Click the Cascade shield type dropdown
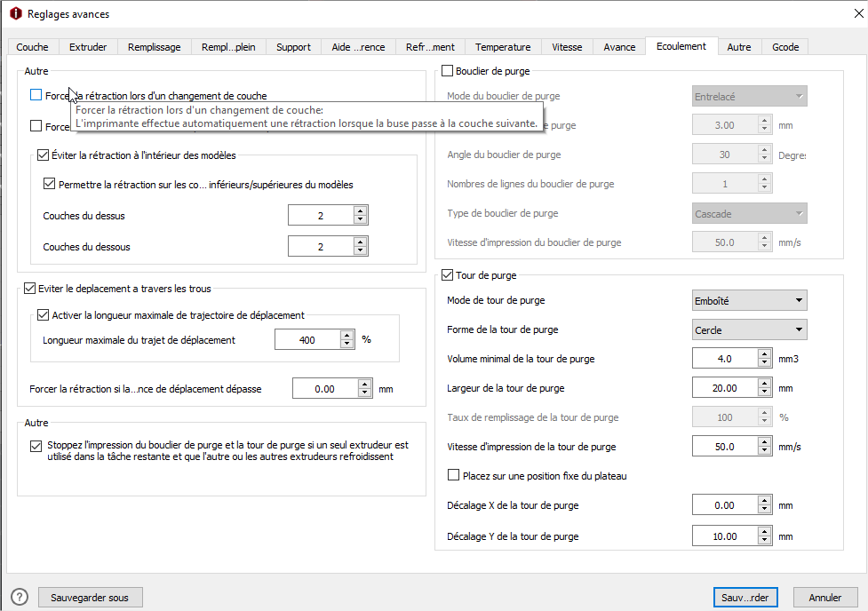The image size is (868, 611). (x=750, y=214)
